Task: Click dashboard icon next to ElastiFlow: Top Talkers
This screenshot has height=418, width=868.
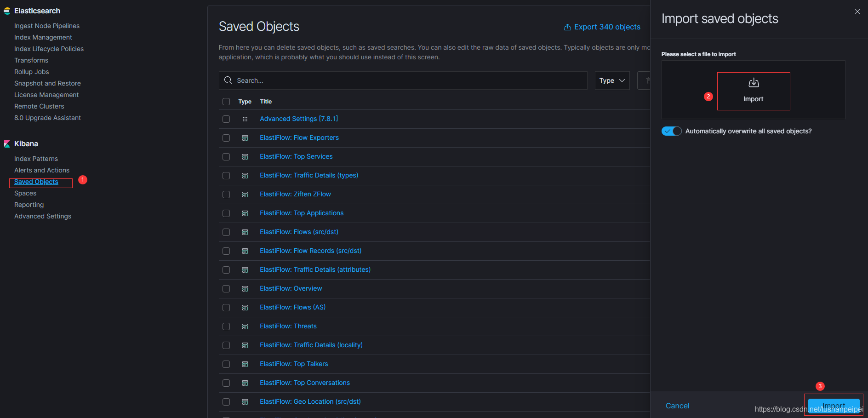Action: (x=245, y=364)
